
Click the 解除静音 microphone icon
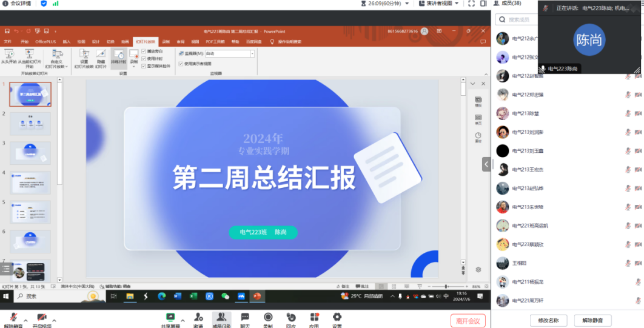point(13,317)
